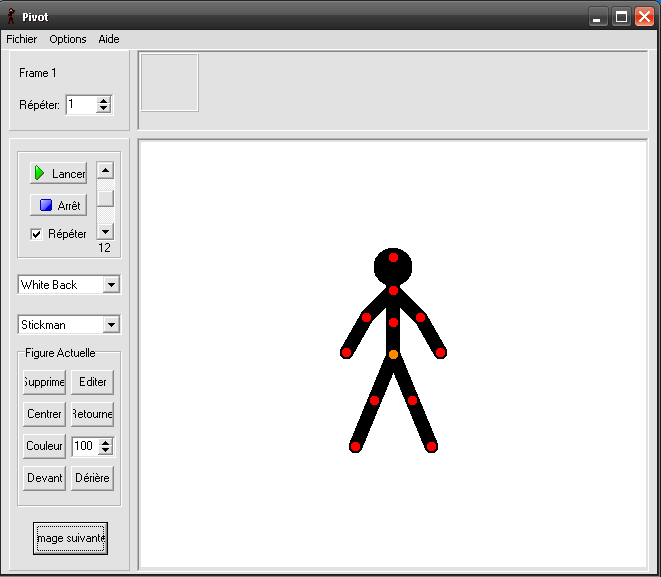Click the red neck joint handle
The width and height of the screenshot is (661, 577).
pos(393,290)
